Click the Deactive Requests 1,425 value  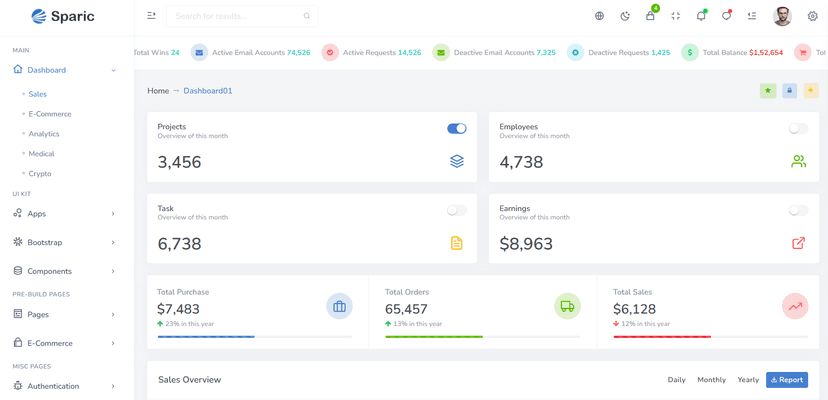[661, 53]
